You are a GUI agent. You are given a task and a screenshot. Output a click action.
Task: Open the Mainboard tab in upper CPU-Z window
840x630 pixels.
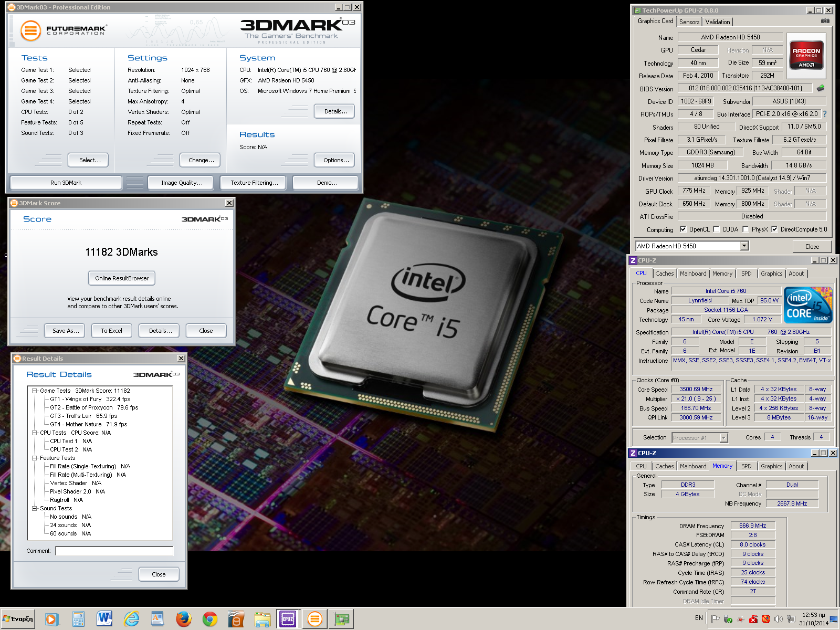point(693,274)
